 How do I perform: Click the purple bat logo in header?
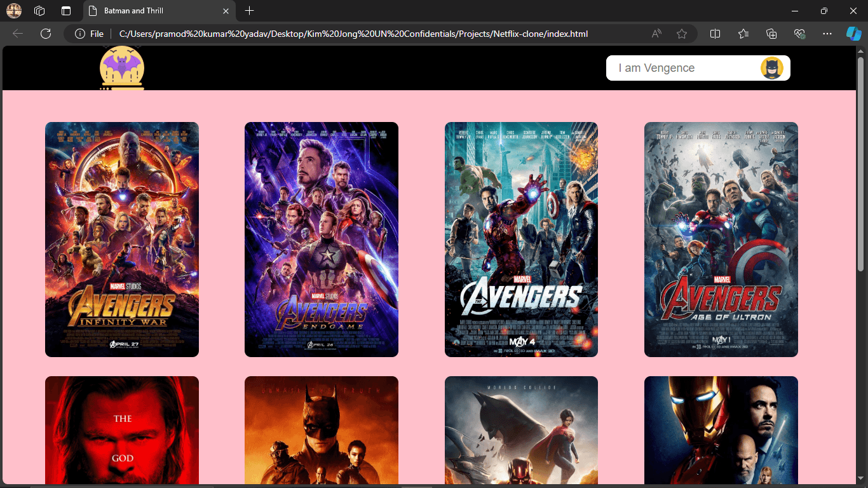122,67
